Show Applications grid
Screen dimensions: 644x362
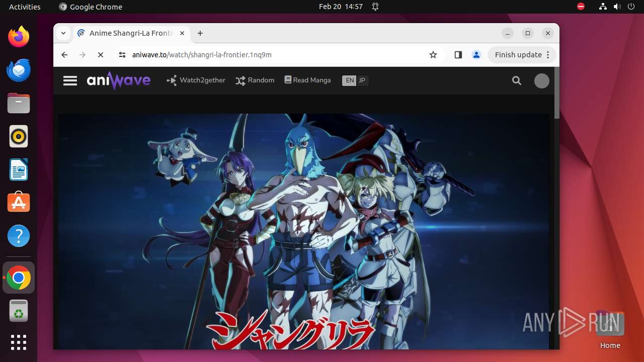click(19, 342)
